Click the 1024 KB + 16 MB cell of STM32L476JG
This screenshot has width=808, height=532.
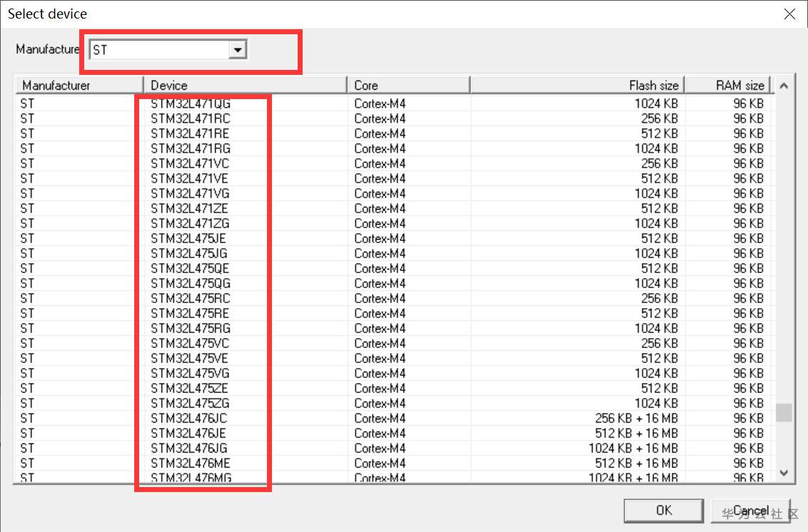(633, 448)
